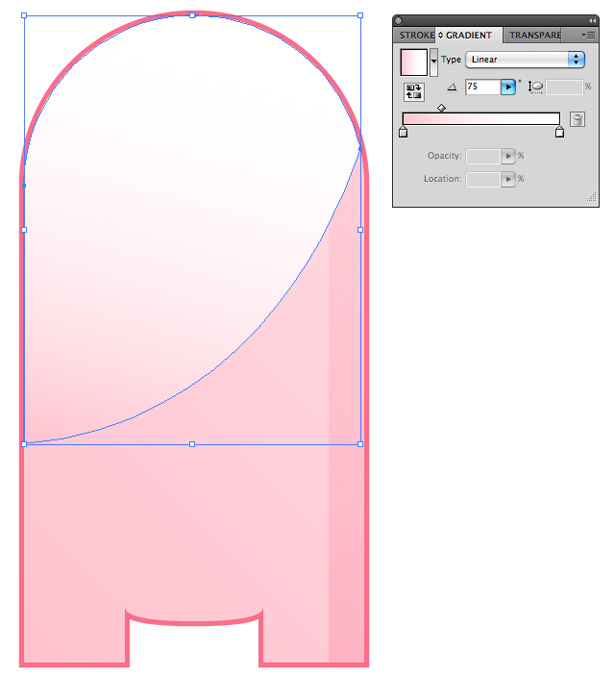
Task: Open the gradient swatch preset dropdown
Action: [x=433, y=62]
